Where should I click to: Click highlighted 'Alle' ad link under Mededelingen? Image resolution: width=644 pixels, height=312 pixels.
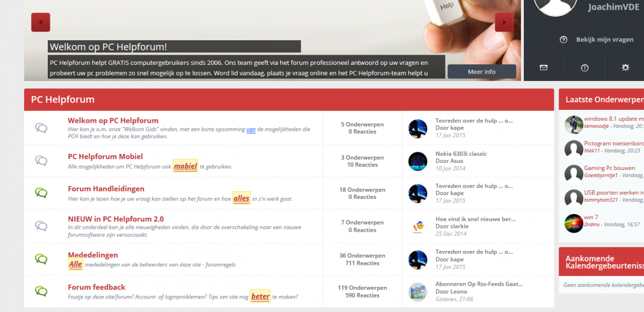(x=76, y=264)
